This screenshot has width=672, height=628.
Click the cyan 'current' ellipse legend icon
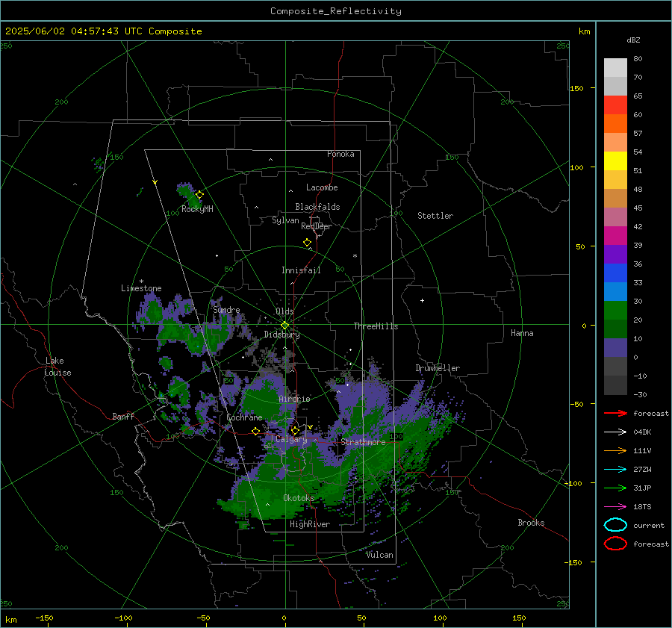(615, 525)
